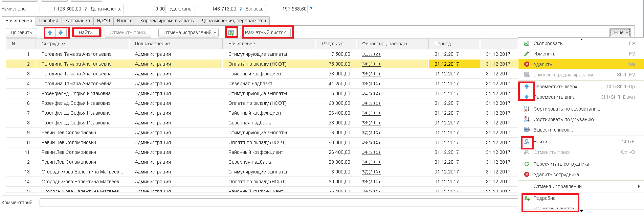
Task: Open the help question mark beside Взносы total
Action: (x=311, y=9)
